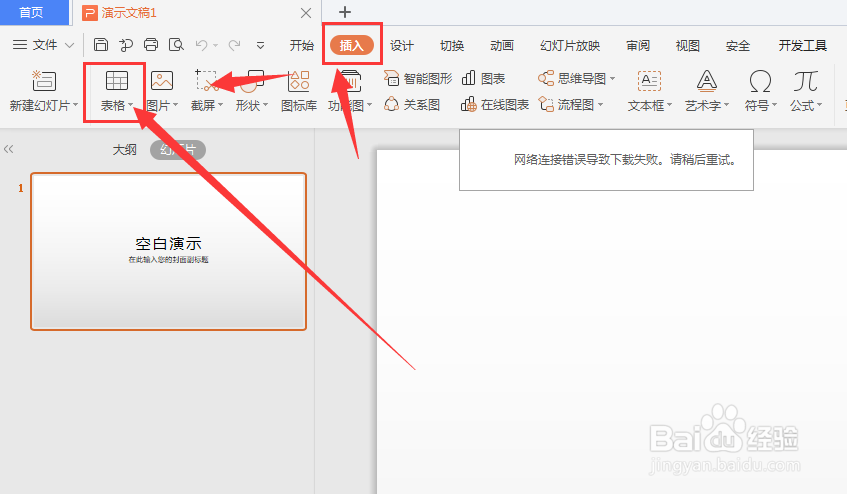The width and height of the screenshot is (847, 494).
Task: Switch panel to Slides (幻灯片) view
Action: 178,150
